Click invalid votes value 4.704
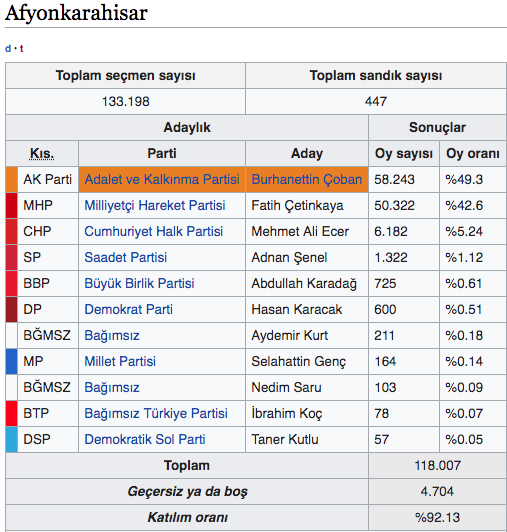The height and width of the screenshot is (532, 507). pos(437,492)
